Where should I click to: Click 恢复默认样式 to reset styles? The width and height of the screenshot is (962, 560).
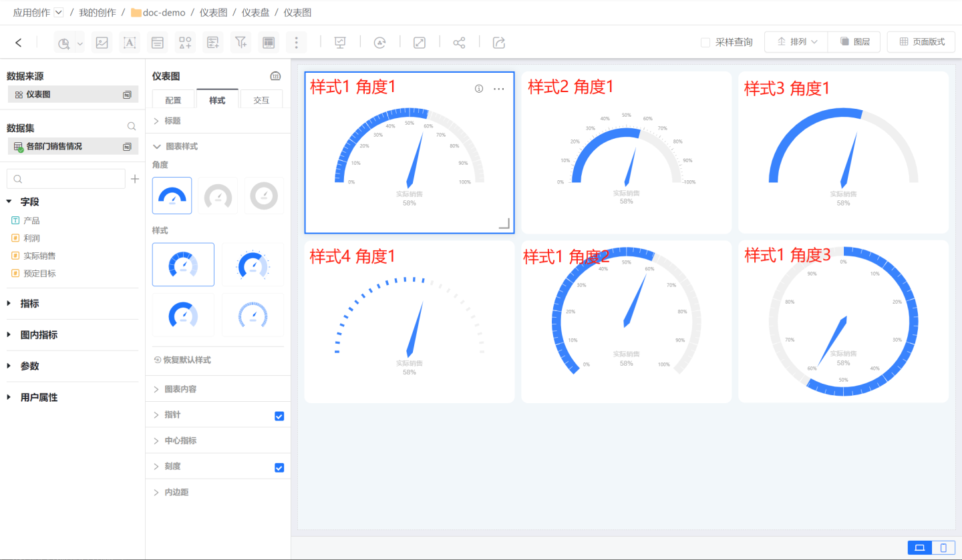click(182, 360)
